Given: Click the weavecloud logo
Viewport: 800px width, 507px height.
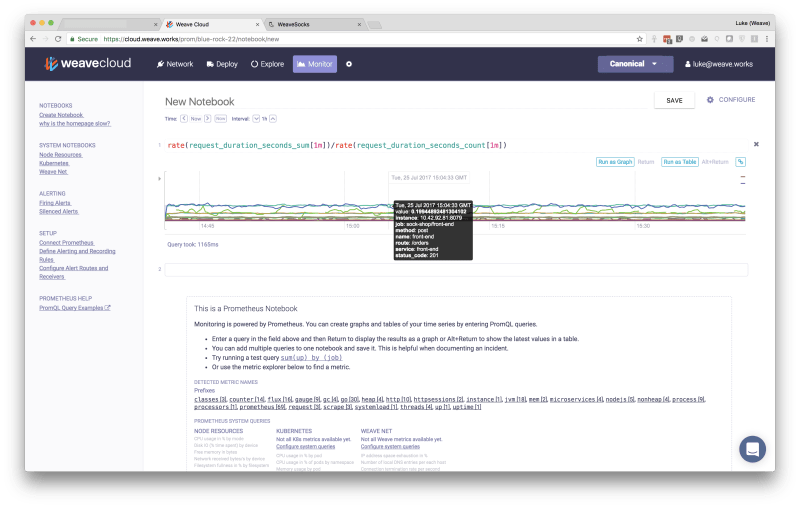Looking at the screenshot, I should (x=88, y=63).
